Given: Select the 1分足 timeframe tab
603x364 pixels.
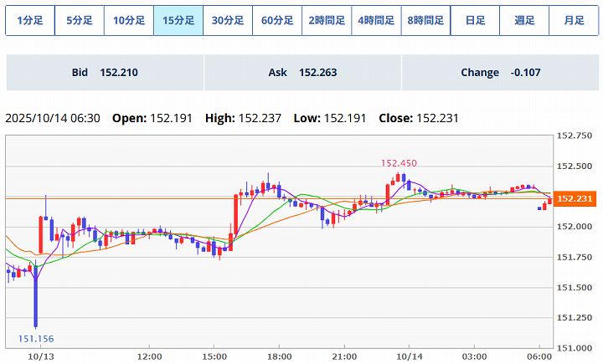Looking at the screenshot, I should (29, 21).
